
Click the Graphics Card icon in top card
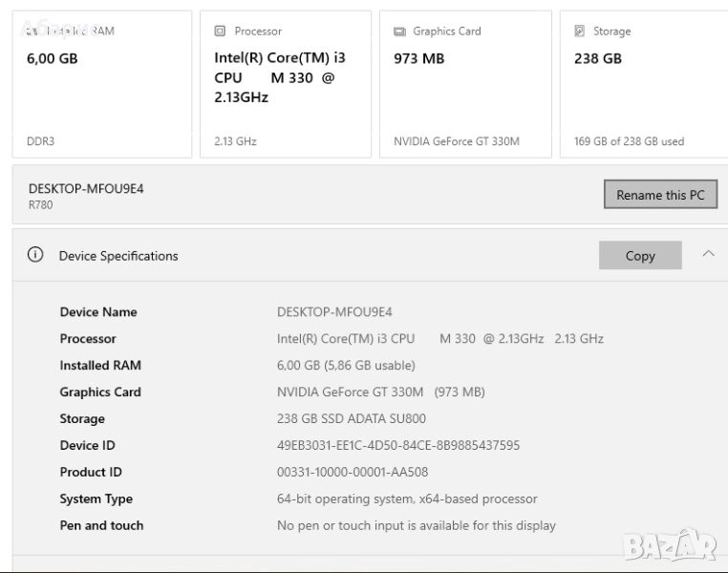coord(399,32)
